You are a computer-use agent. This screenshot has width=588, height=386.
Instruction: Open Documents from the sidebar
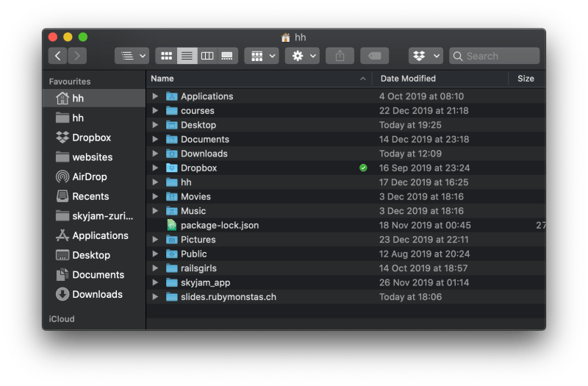pos(94,274)
